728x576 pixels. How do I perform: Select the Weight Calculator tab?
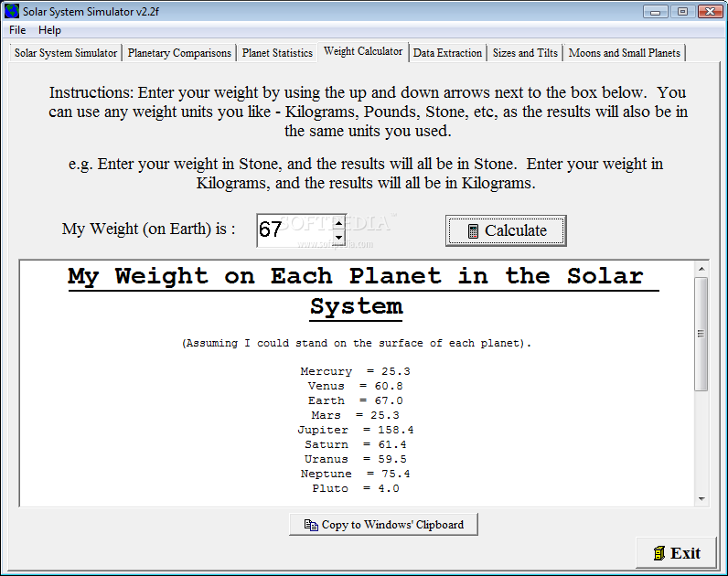click(x=363, y=51)
